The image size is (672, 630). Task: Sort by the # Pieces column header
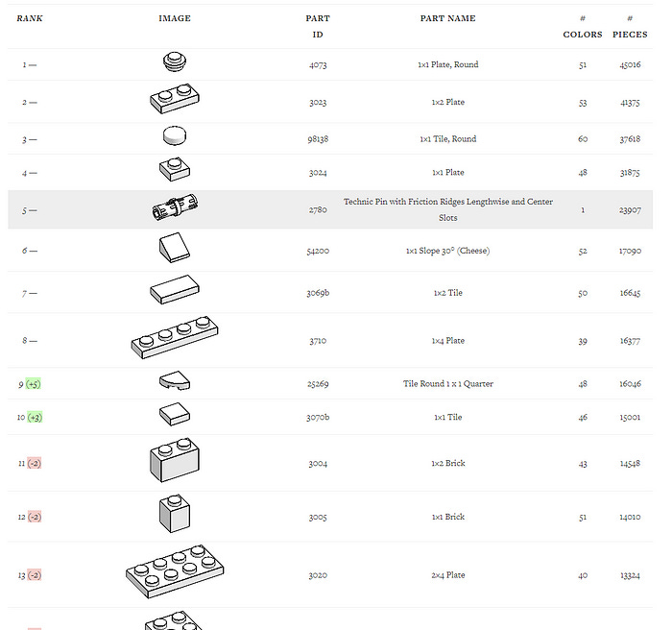pos(630,26)
